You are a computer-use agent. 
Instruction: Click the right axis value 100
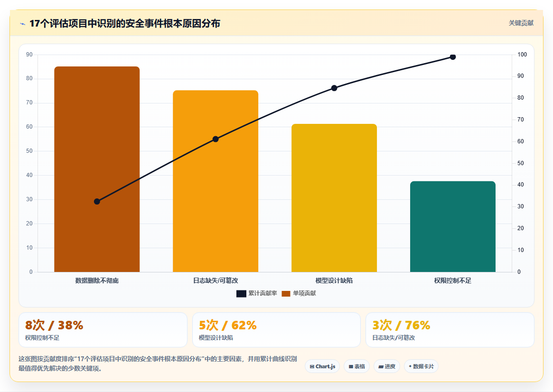522,55
